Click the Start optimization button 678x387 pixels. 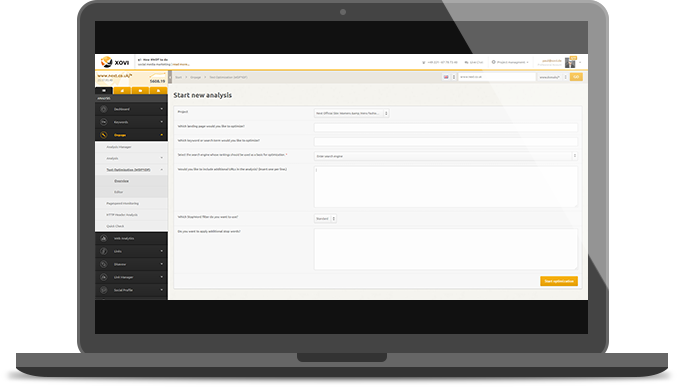(x=559, y=281)
